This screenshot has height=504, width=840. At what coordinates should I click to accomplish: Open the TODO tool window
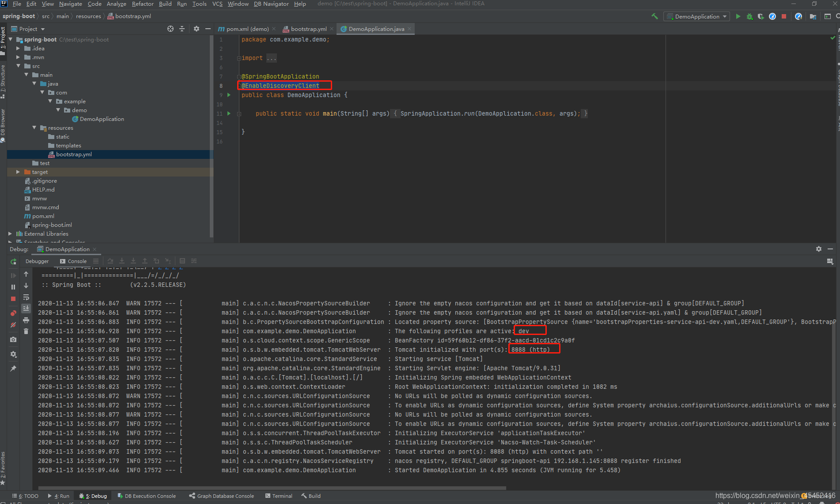(x=25, y=496)
